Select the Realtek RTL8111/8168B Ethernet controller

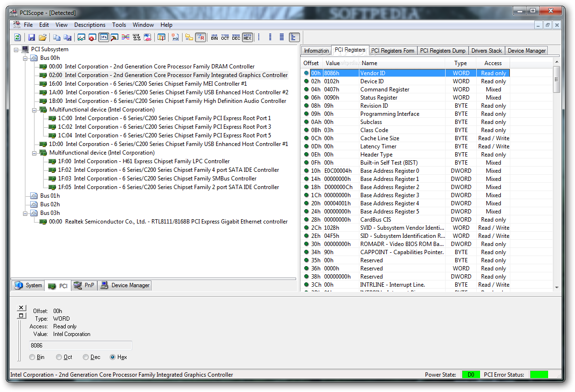(168, 222)
